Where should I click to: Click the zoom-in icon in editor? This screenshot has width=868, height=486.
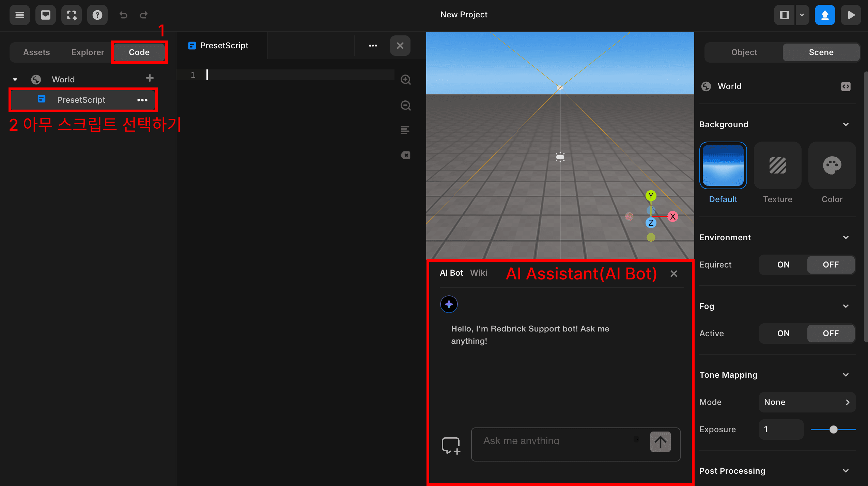406,80
